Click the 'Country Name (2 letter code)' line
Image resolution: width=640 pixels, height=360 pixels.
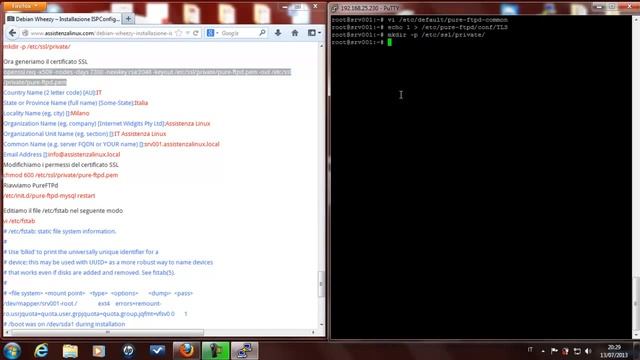click(x=53, y=93)
